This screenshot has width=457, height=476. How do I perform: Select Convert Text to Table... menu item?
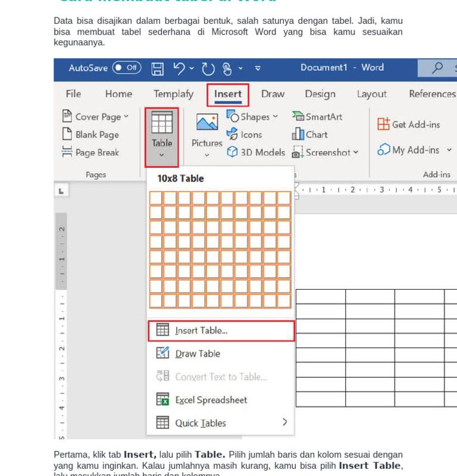[x=220, y=377]
